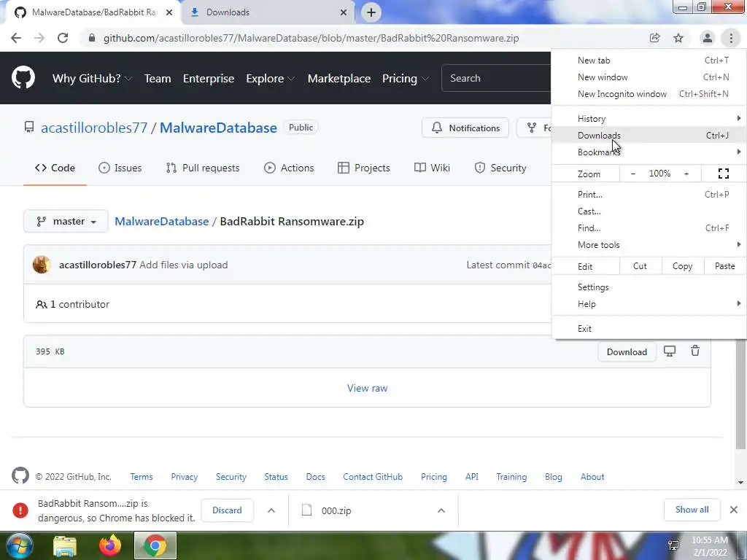The image size is (747, 560).
Task: Open the History submenu
Action: [649, 119]
